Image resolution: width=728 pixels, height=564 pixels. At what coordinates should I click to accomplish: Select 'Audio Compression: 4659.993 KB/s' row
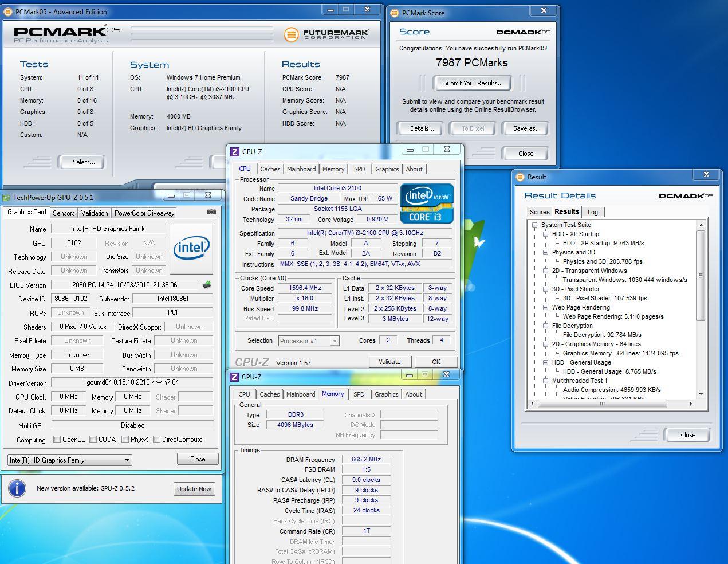pyautogui.click(x=612, y=390)
